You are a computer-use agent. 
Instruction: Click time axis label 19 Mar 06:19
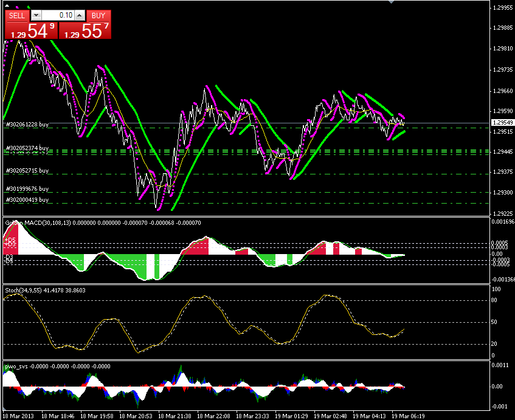(408, 416)
